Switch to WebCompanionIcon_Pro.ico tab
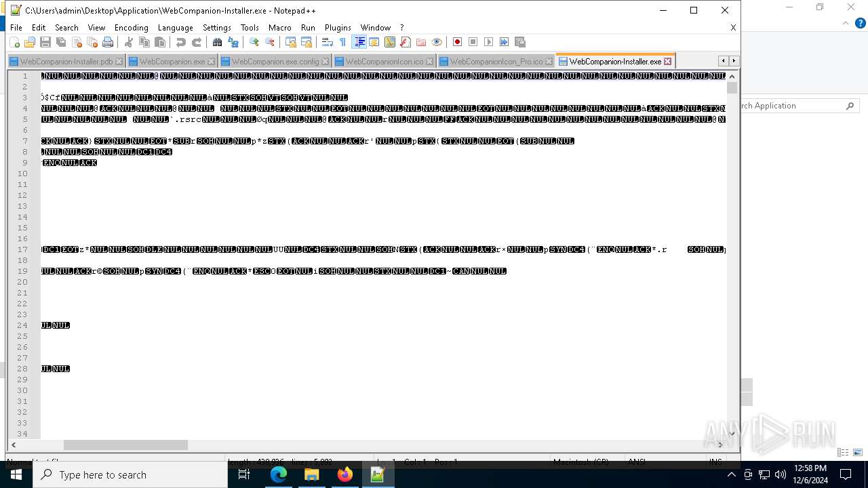Screen dimensions: 868x488 [496, 62]
